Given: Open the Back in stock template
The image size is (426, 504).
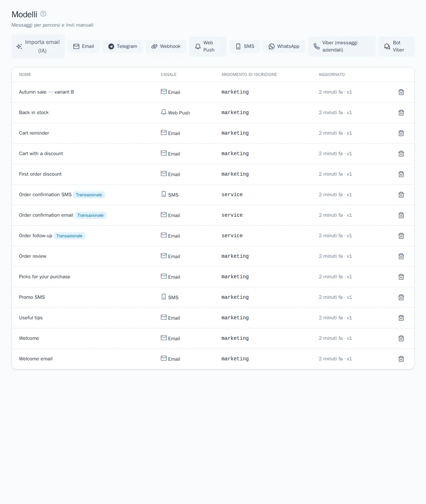Looking at the screenshot, I should [x=34, y=113].
